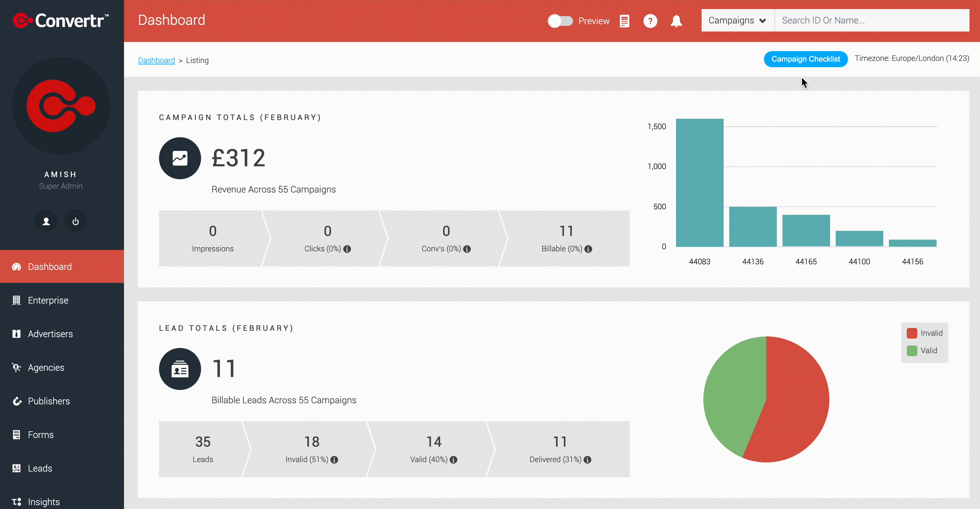This screenshot has width=980, height=509.
Task: Open the notifications bell icon
Action: point(676,21)
